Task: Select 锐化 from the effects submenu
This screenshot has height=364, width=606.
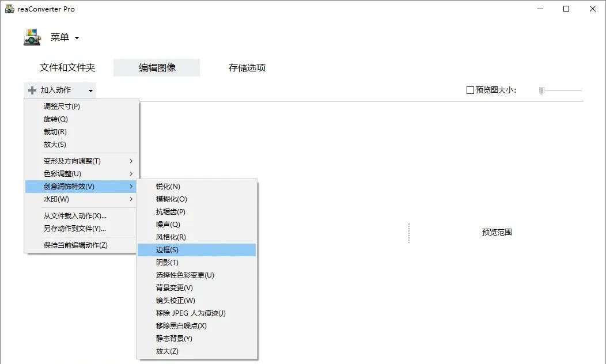Action: [x=167, y=186]
